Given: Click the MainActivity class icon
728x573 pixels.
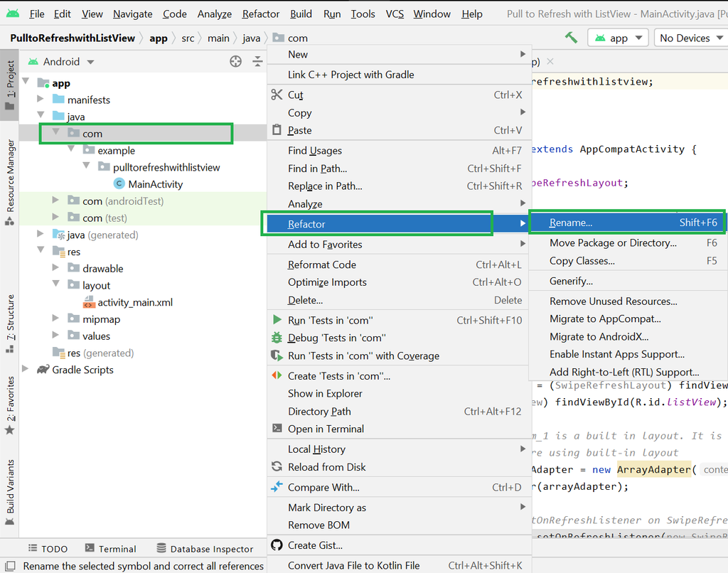Looking at the screenshot, I should pos(119,184).
